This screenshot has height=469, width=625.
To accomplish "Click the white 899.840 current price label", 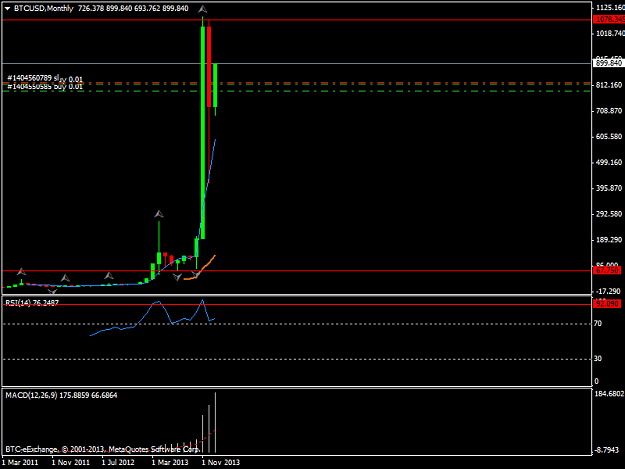I will coord(608,63).
